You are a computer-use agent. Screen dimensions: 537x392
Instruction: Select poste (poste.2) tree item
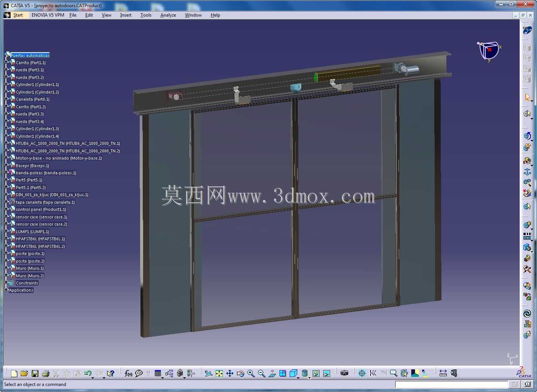[x=30, y=261]
